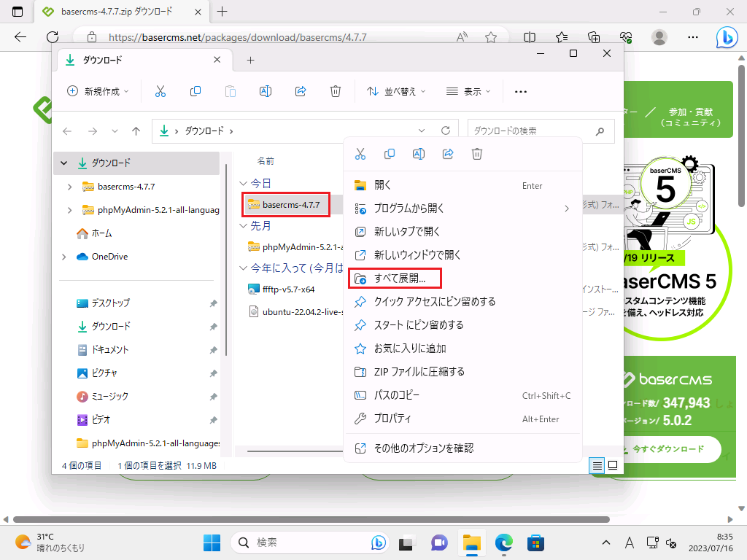Expand the OneDrive tree node

tap(64, 257)
